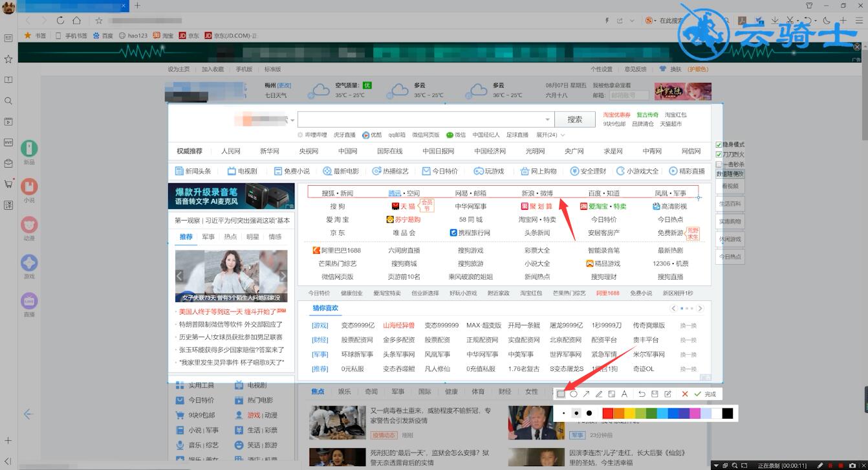Pick the red color swatch
Image resolution: width=868 pixels, height=470 pixels.
(x=608, y=413)
